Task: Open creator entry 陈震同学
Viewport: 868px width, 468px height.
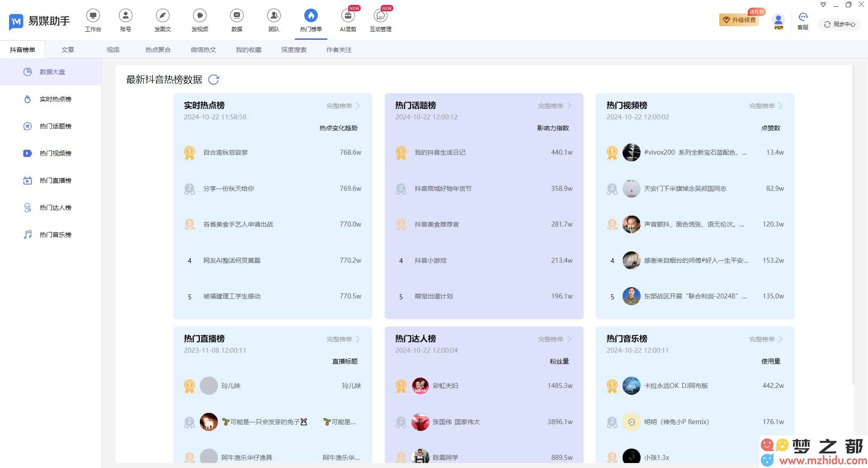Action: [x=445, y=458]
